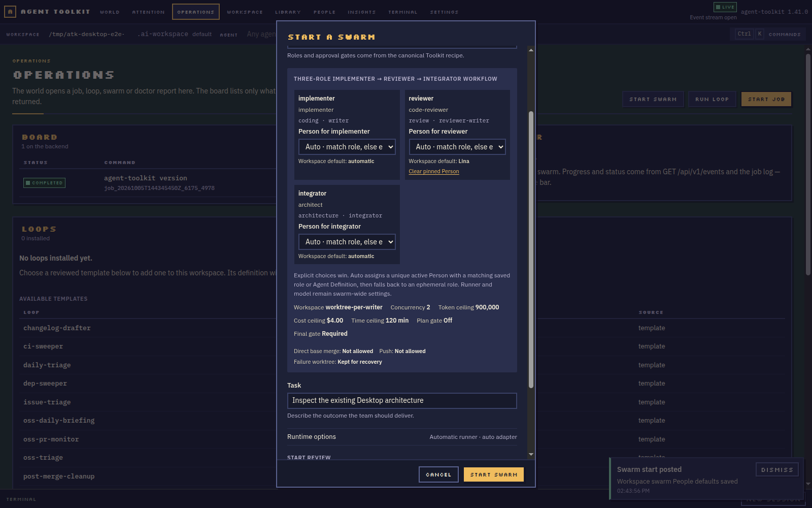Open the Library tab
The height and width of the screenshot is (508, 812).
(x=288, y=12)
